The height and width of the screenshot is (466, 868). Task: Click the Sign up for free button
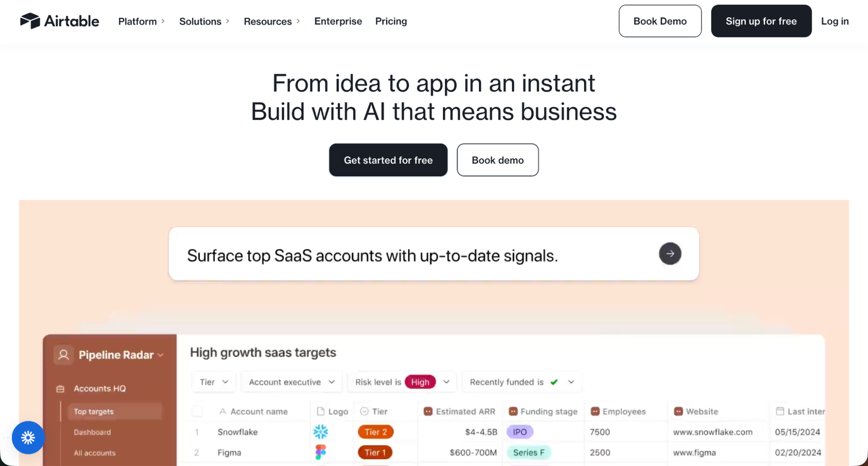pyautogui.click(x=761, y=21)
